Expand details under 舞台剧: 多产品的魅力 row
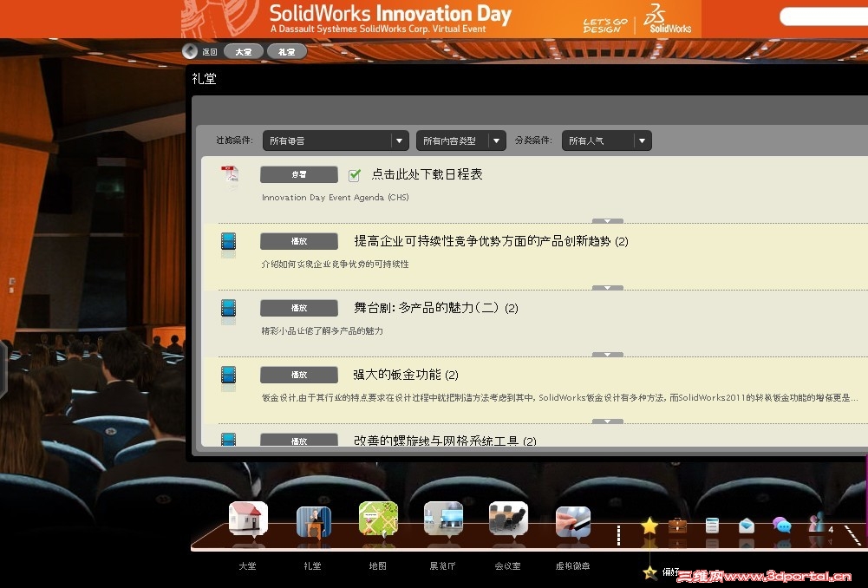 click(607, 355)
